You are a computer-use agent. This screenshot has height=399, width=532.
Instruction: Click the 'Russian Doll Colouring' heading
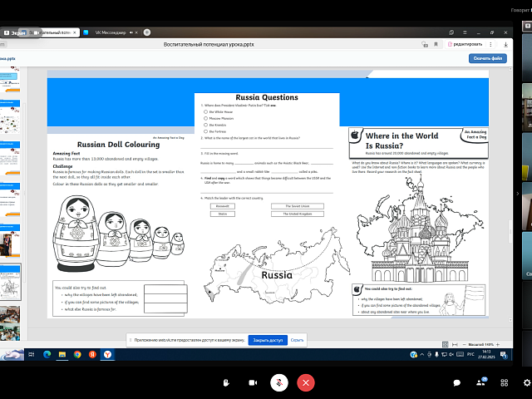coord(118,145)
